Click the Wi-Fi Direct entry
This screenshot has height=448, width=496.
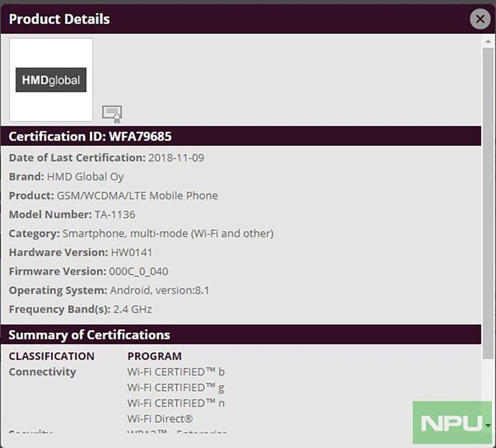pos(160,419)
